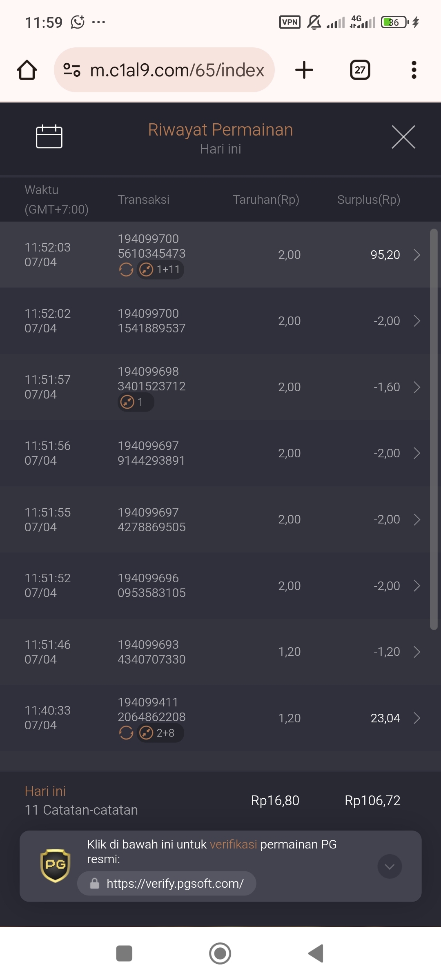The height and width of the screenshot is (980, 441).
Task: Tap the free spin badge 2+8
Action: (x=160, y=733)
